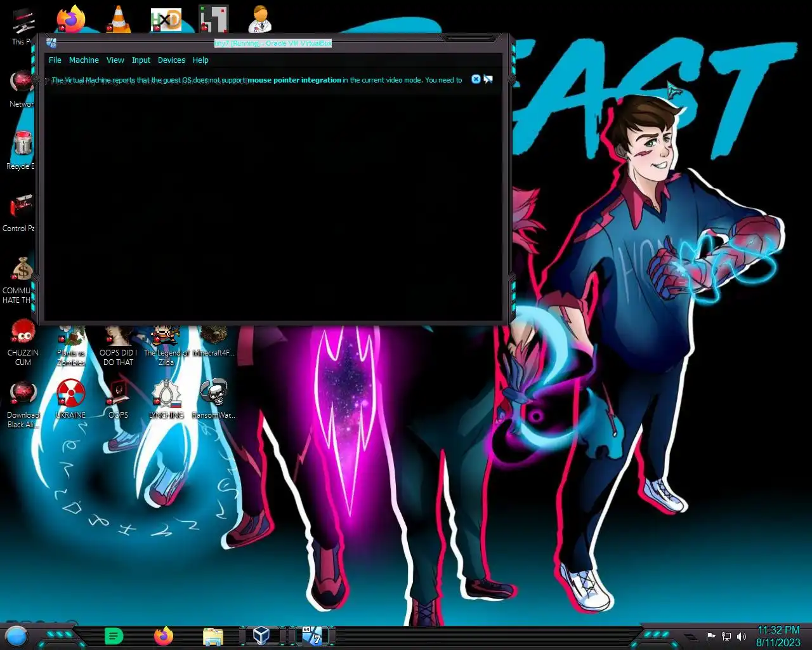The image size is (812, 650).
Task: Open the Input menu
Action: [141, 60]
